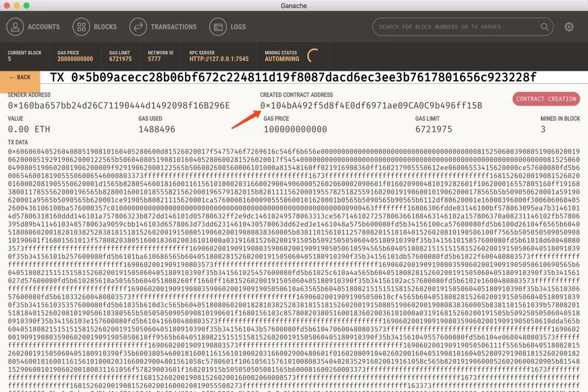
Task: Click the TX DATA label
Action: point(17,142)
